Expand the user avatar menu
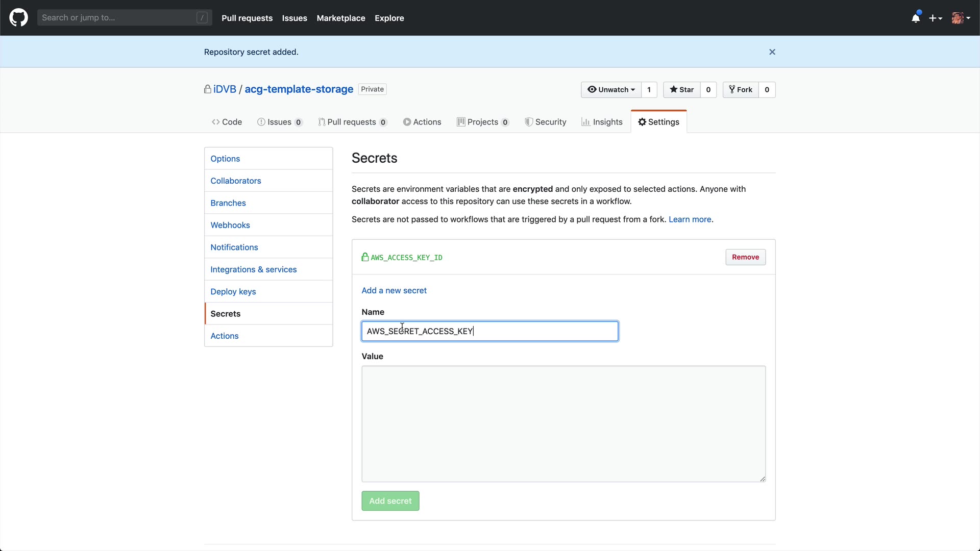Viewport: 980px width, 551px height. [961, 18]
